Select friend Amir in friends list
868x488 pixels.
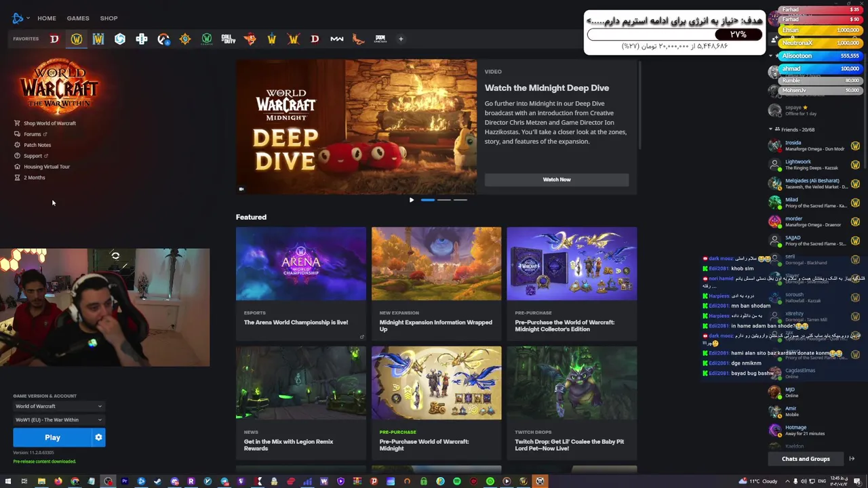[x=814, y=411]
